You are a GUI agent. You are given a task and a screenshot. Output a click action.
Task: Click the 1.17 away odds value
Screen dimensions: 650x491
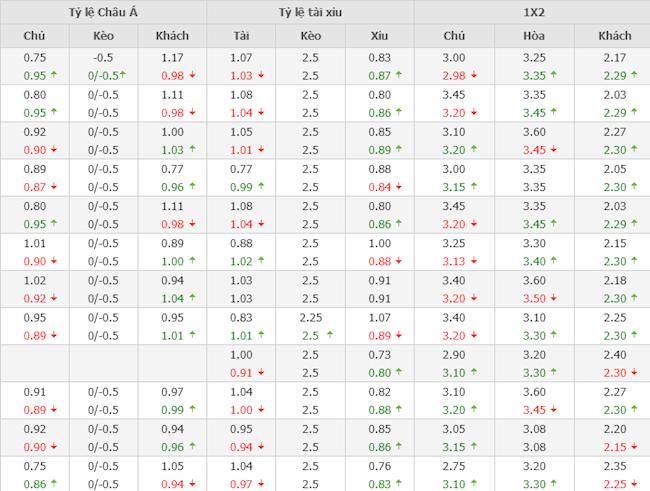pyautogui.click(x=173, y=58)
